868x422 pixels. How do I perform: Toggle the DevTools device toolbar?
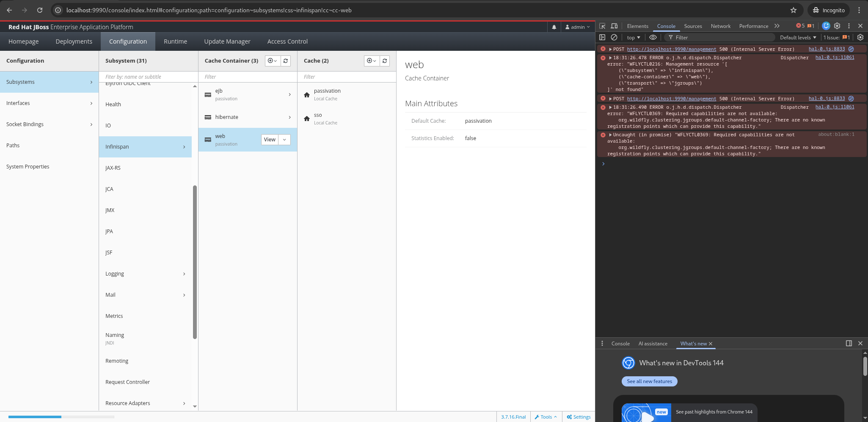click(x=614, y=26)
